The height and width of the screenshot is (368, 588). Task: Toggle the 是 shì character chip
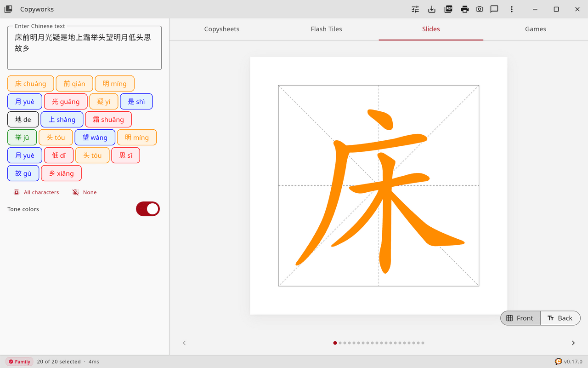[136, 102]
